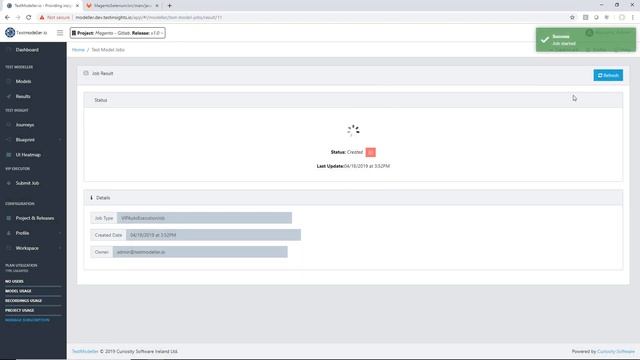Image resolution: width=640 pixels, height=360 pixels.
Task: Open Journeys in the sidebar
Action: pyautogui.click(x=24, y=125)
